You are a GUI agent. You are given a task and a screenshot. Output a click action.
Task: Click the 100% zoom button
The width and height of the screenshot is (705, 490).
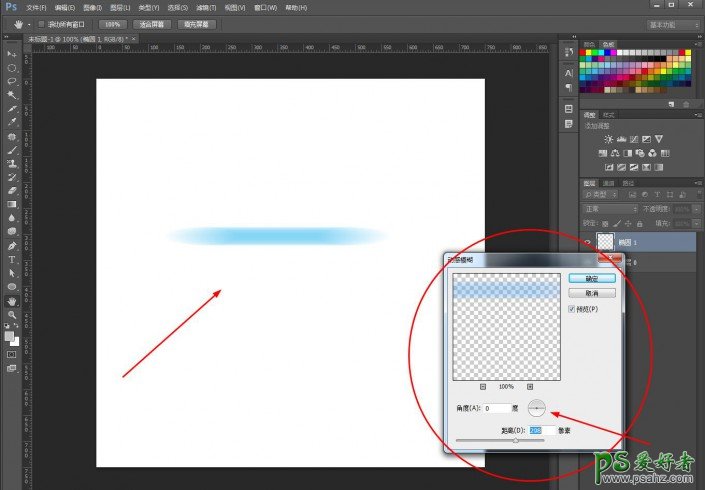pos(112,24)
